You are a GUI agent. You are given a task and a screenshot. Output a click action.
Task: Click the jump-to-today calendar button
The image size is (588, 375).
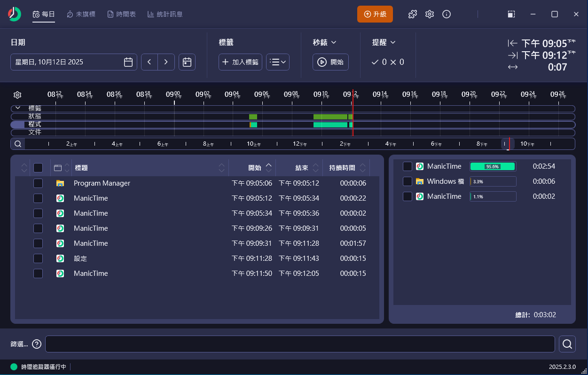tap(187, 62)
